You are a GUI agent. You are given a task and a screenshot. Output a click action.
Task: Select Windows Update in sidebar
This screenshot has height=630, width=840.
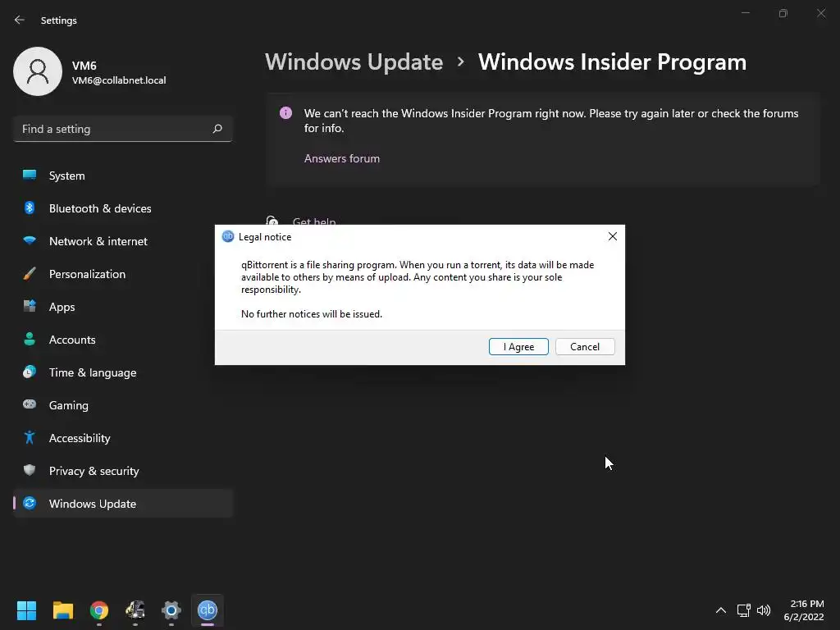point(123,504)
